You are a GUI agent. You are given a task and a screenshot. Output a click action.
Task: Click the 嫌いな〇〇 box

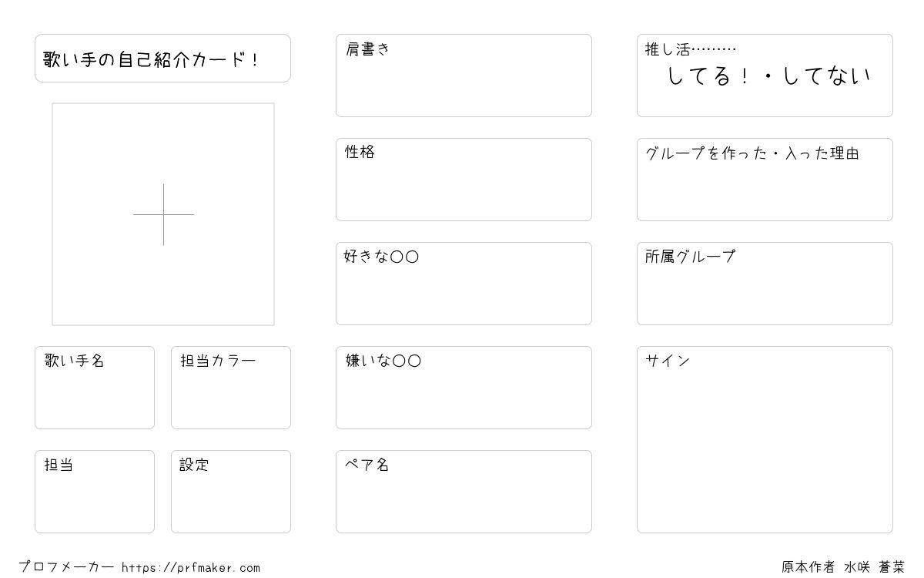pos(464,388)
